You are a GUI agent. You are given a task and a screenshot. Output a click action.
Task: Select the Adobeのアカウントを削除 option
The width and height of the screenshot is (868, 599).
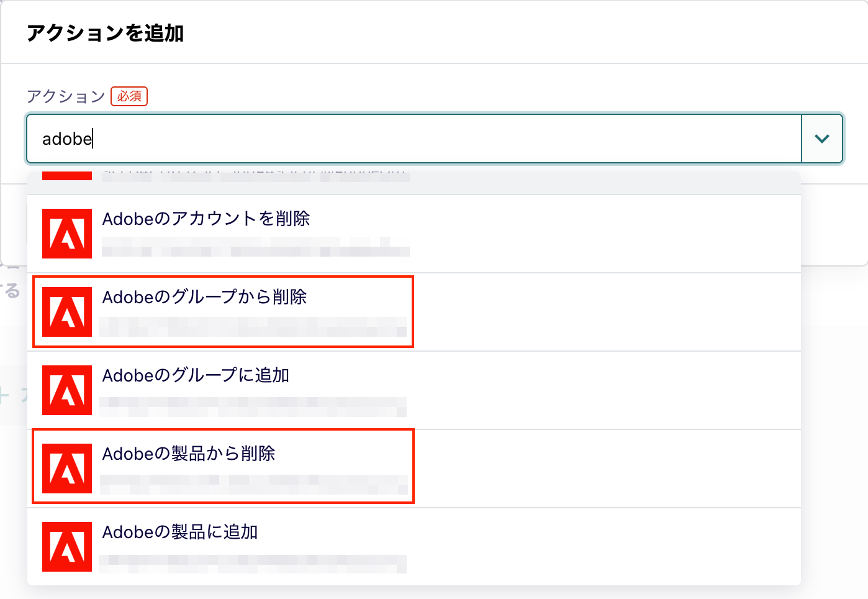tap(414, 234)
